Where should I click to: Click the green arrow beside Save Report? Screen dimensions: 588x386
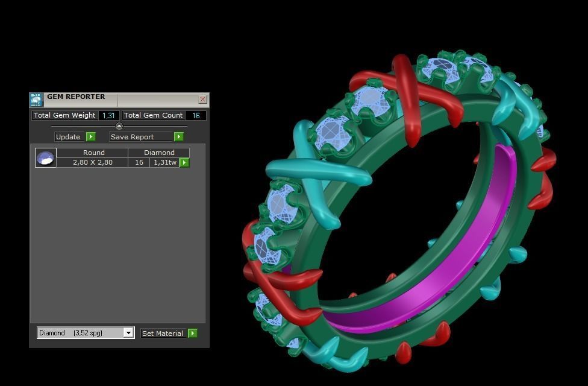click(x=179, y=137)
